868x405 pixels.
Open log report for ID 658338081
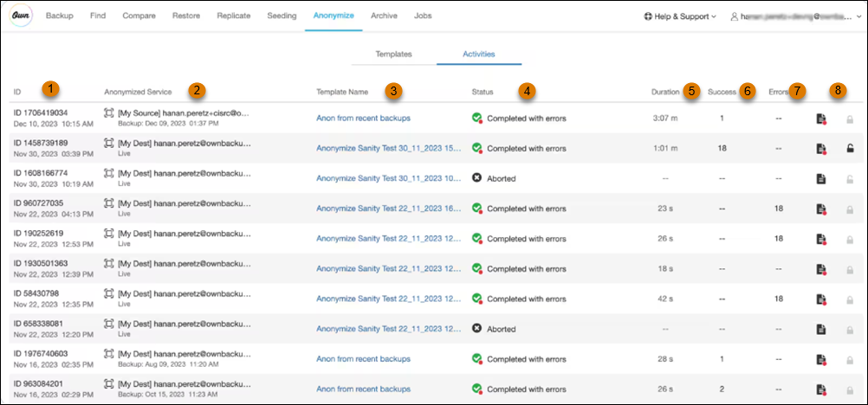(821, 329)
